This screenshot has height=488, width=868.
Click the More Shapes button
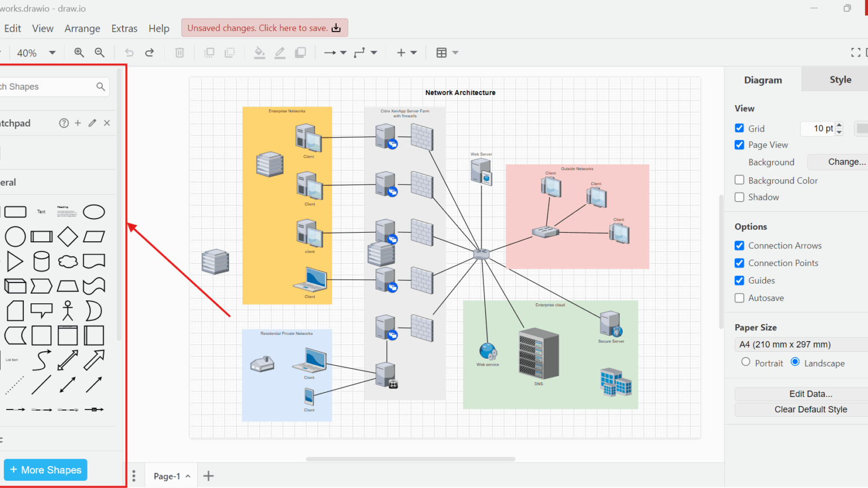coord(46,470)
